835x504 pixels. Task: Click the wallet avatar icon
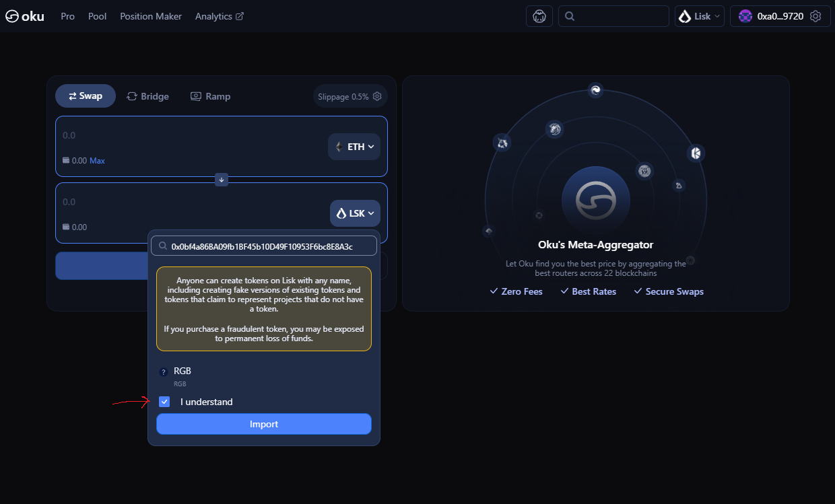[x=745, y=16]
